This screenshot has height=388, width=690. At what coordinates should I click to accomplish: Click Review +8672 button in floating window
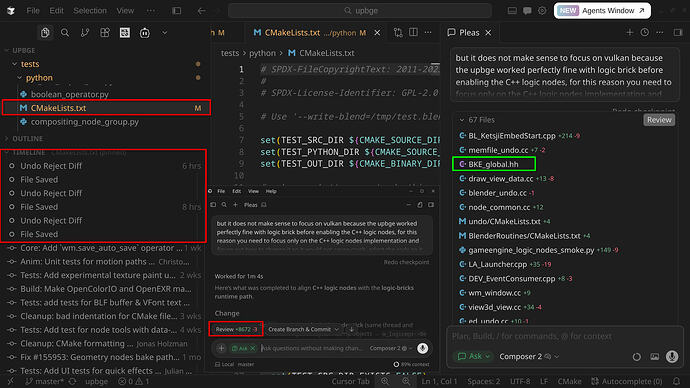click(236, 329)
